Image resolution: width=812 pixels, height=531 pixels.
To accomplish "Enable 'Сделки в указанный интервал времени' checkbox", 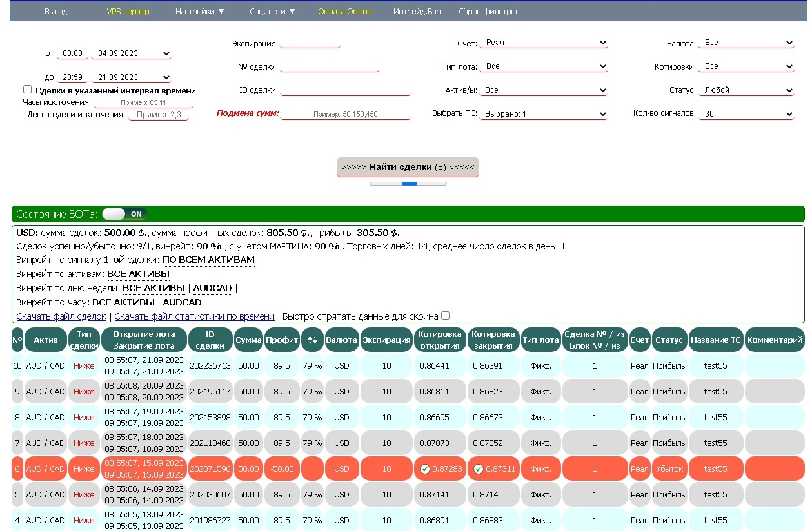I will tap(27, 90).
